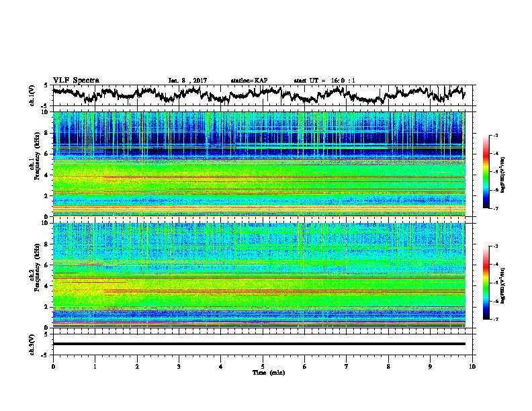Click the "VLF Spectra" plot title

pyautogui.click(x=76, y=81)
